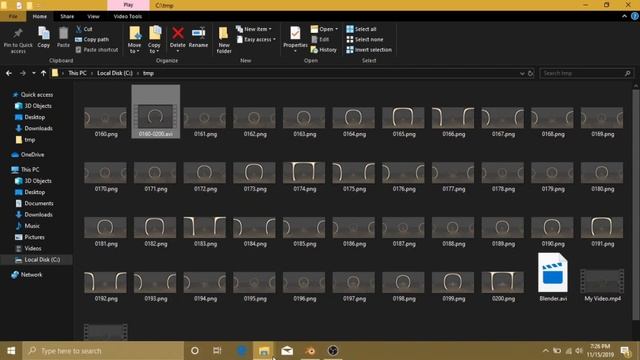Open the Move to menu
The width and height of the screenshot is (640, 360).
(x=134, y=40)
